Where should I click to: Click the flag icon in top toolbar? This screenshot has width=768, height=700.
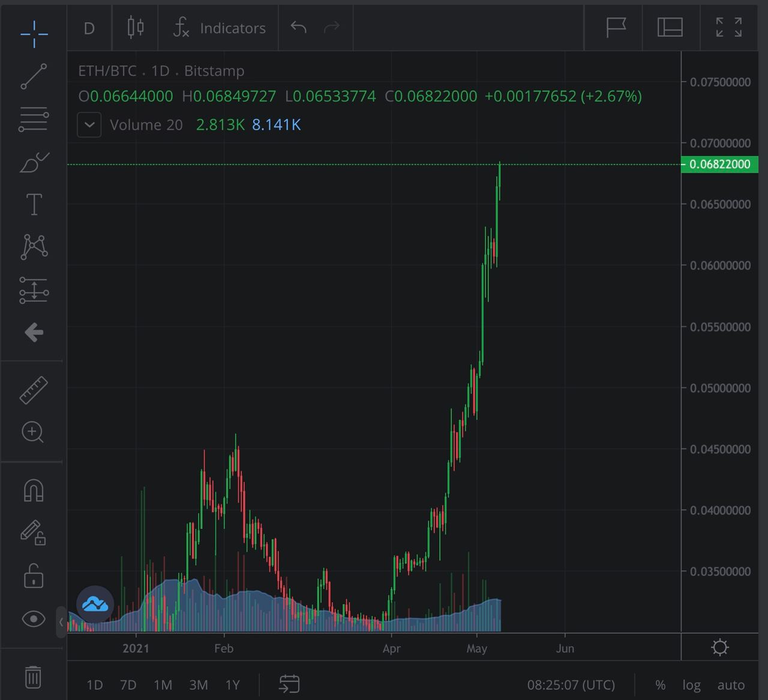pos(616,28)
